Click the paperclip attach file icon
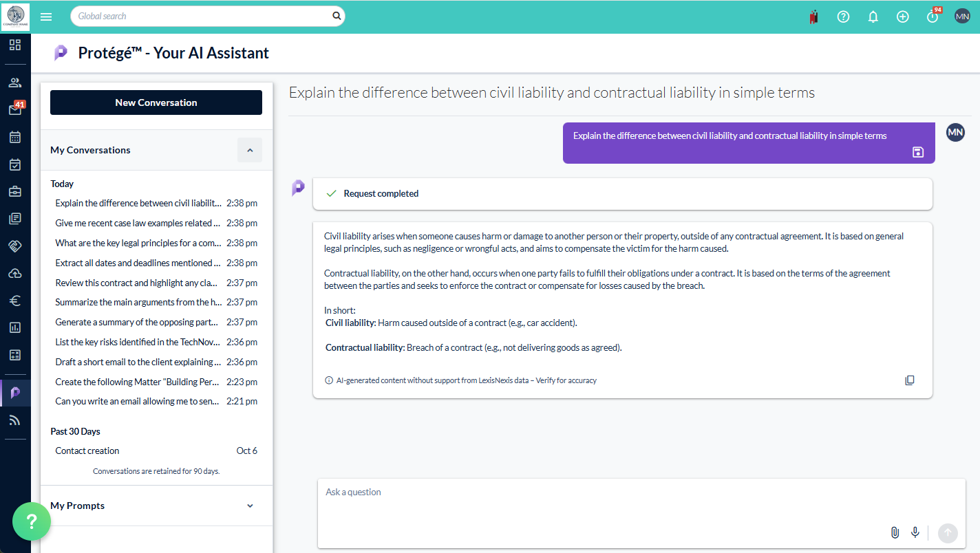 (x=895, y=532)
